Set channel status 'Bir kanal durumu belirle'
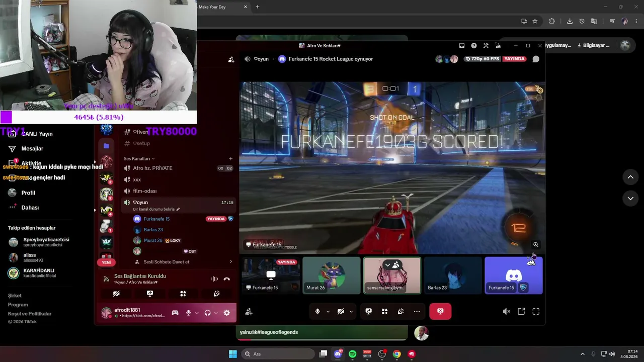This screenshot has width=644, height=362. (156, 209)
